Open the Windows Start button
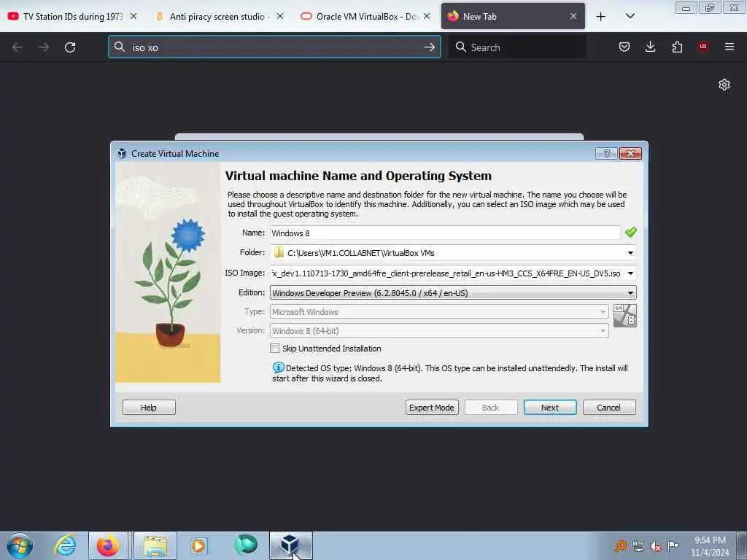This screenshot has height=560, width=747. click(x=20, y=545)
